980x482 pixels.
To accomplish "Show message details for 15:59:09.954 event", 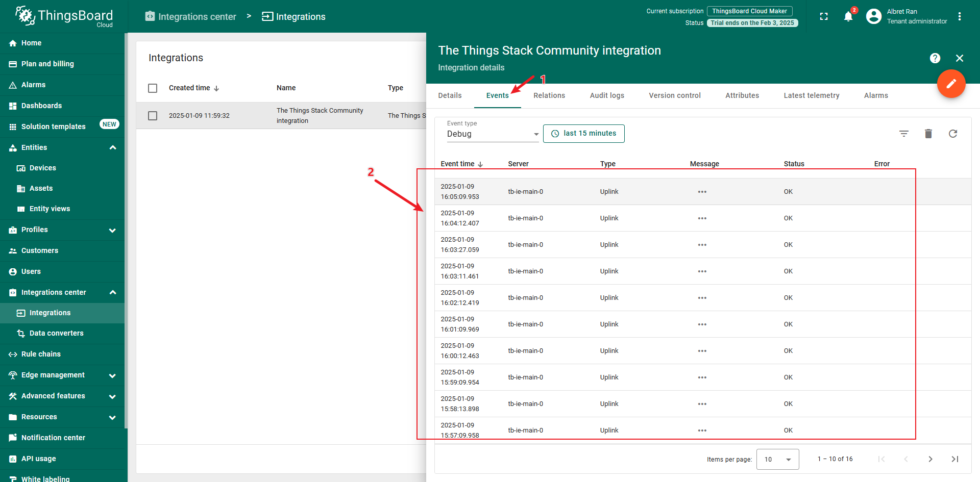I will point(702,377).
